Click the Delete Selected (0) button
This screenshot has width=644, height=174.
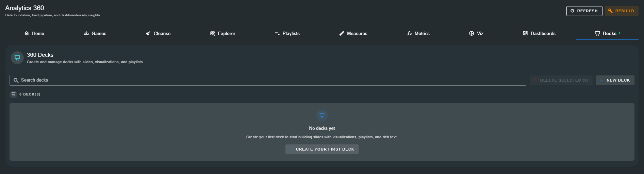click(x=561, y=80)
